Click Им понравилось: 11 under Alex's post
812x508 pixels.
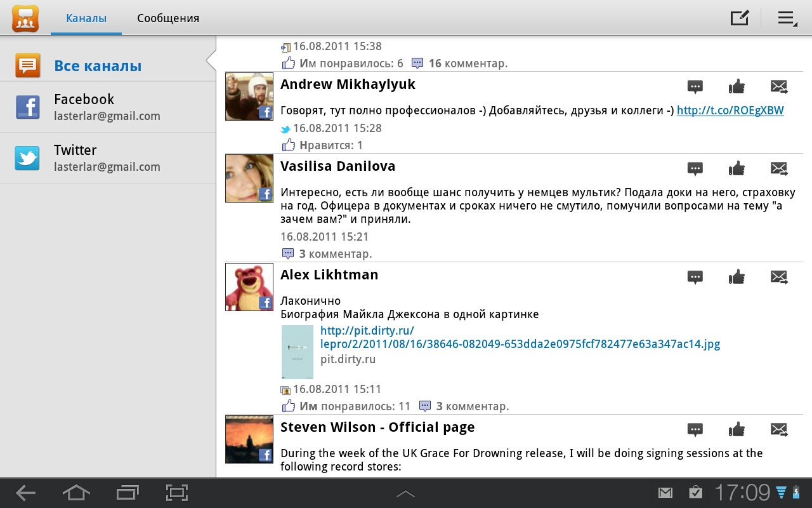(x=346, y=406)
